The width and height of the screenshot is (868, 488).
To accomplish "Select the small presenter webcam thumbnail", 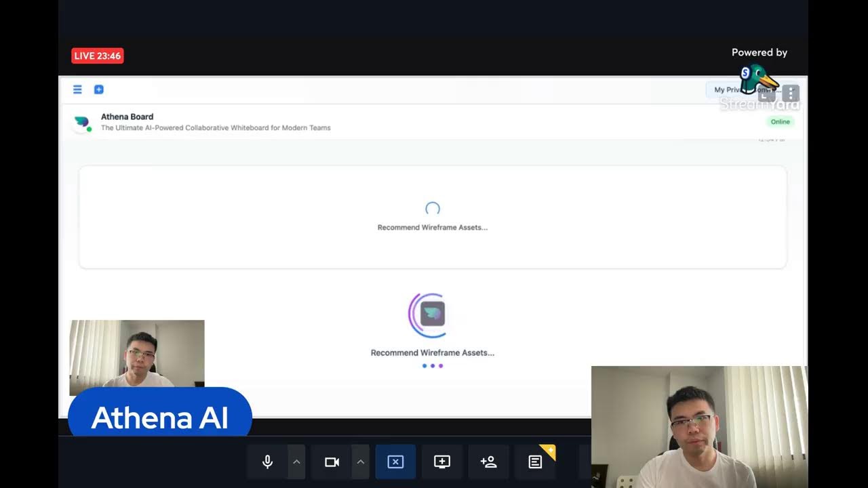I will tap(137, 357).
